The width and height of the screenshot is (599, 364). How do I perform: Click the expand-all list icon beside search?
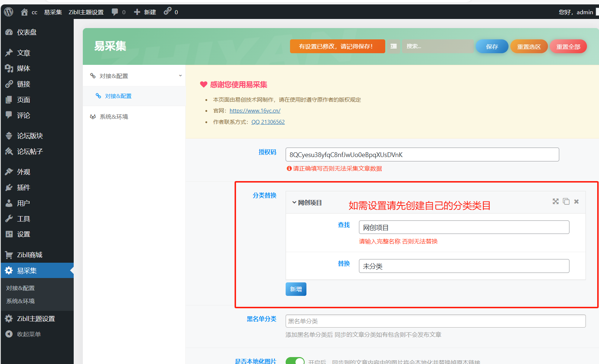(x=394, y=46)
